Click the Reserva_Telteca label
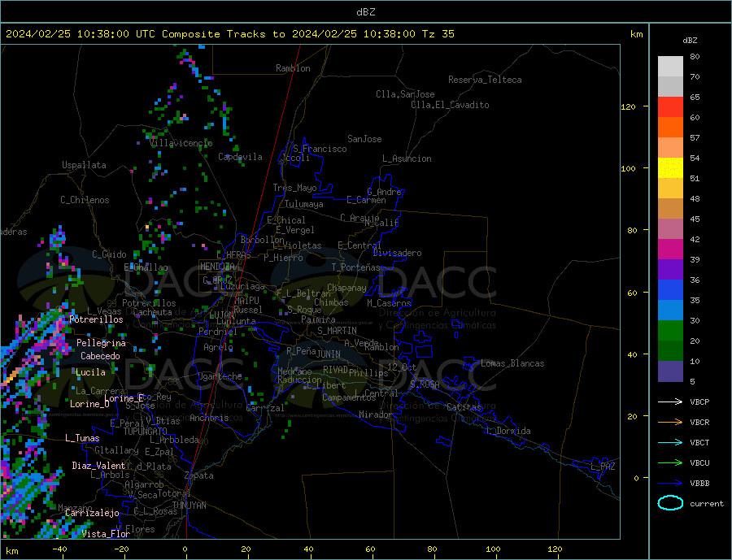This screenshot has height=560, width=732. pos(485,80)
